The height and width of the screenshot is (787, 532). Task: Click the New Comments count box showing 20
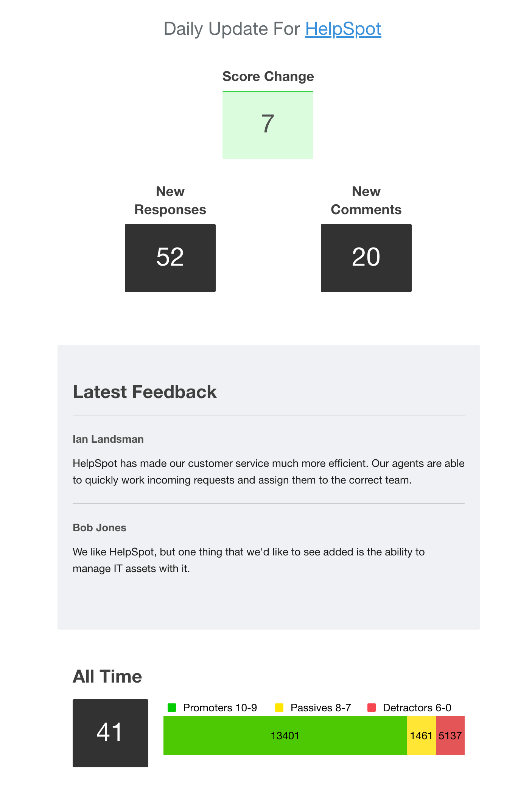pos(366,258)
